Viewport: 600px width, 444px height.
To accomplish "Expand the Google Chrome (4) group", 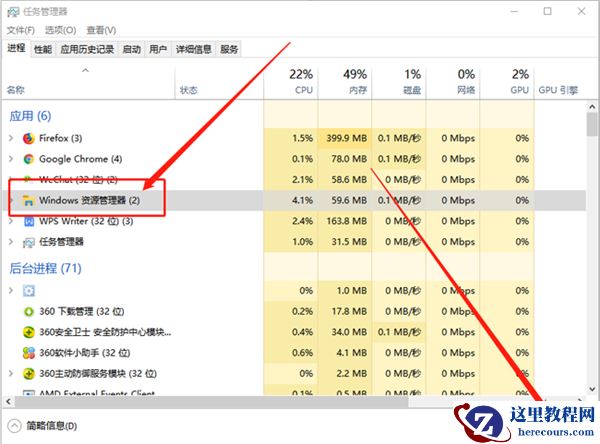I will 11,159.
